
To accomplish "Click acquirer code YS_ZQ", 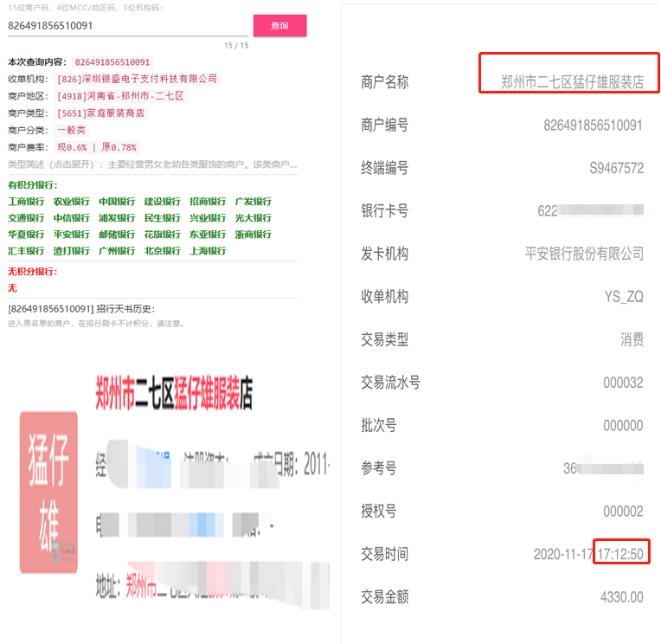I will coord(624,297).
